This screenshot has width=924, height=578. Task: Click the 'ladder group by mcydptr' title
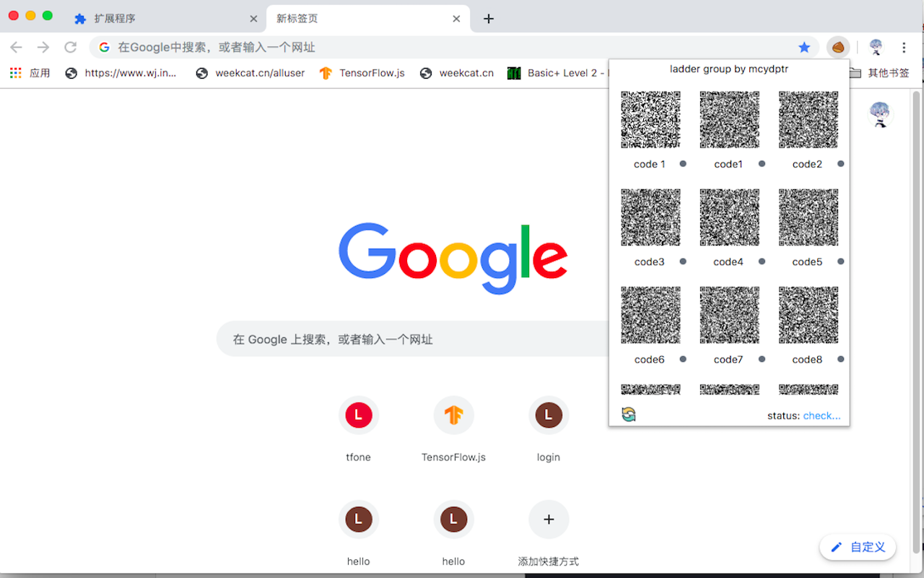pyautogui.click(x=729, y=69)
